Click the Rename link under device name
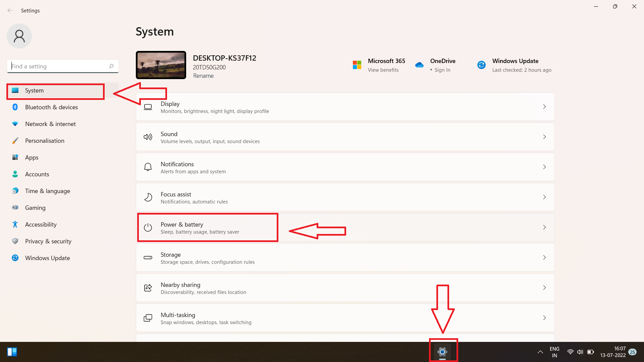Screen dimensions: 644x362 [203, 76]
